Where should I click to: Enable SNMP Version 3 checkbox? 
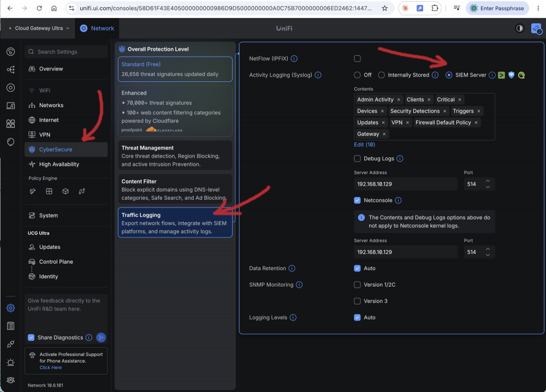click(357, 301)
